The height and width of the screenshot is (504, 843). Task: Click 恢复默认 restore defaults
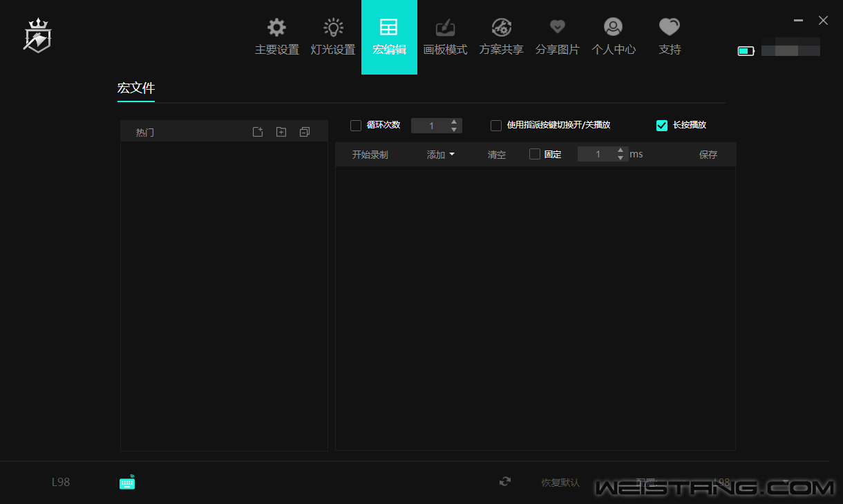click(x=560, y=483)
